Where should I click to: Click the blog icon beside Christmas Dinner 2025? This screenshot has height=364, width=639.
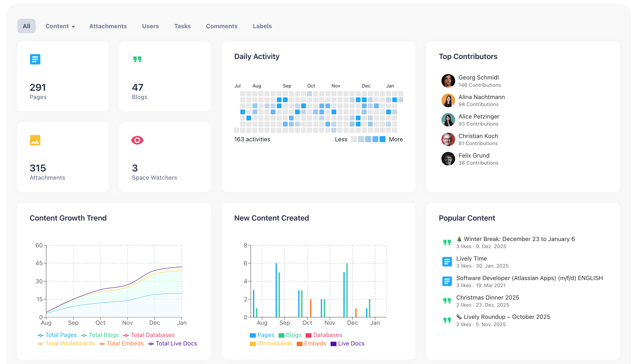(x=447, y=301)
